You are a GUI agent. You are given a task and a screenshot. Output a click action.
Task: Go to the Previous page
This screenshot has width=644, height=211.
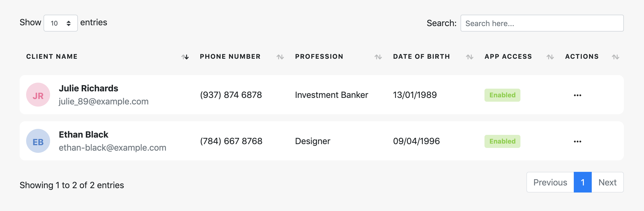pos(550,182)
